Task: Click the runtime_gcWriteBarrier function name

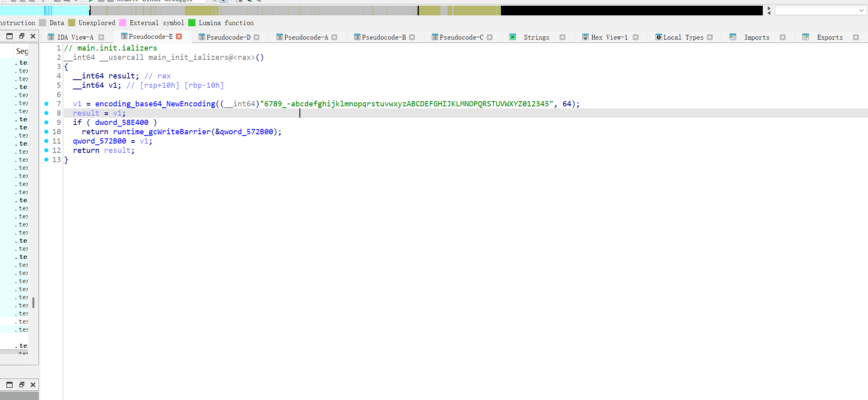Action: point(161,132)
